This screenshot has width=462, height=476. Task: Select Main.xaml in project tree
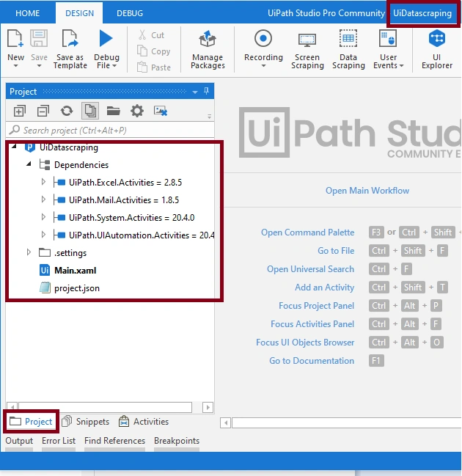click(76, 270)
